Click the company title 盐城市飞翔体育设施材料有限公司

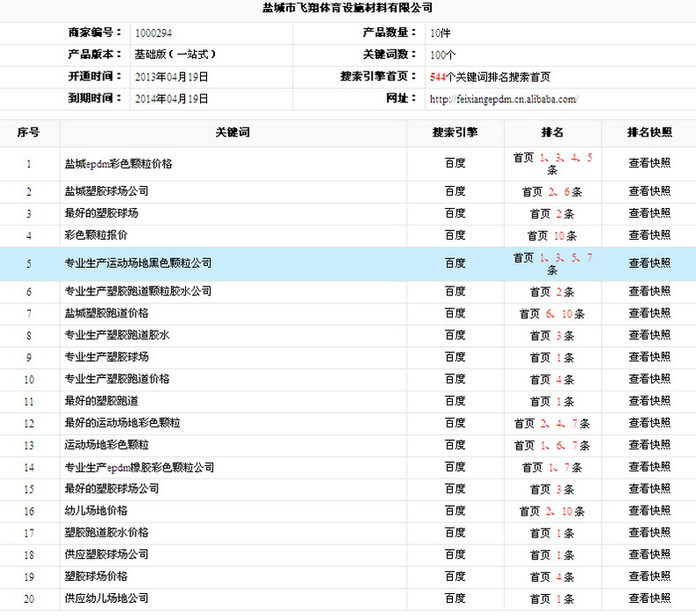coord(347,8)
